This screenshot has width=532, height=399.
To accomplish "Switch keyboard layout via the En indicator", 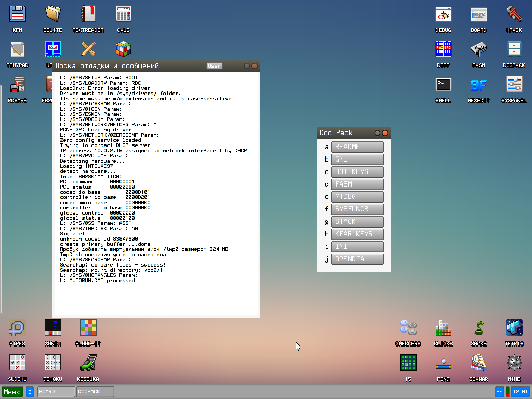I will pos(499,391).
